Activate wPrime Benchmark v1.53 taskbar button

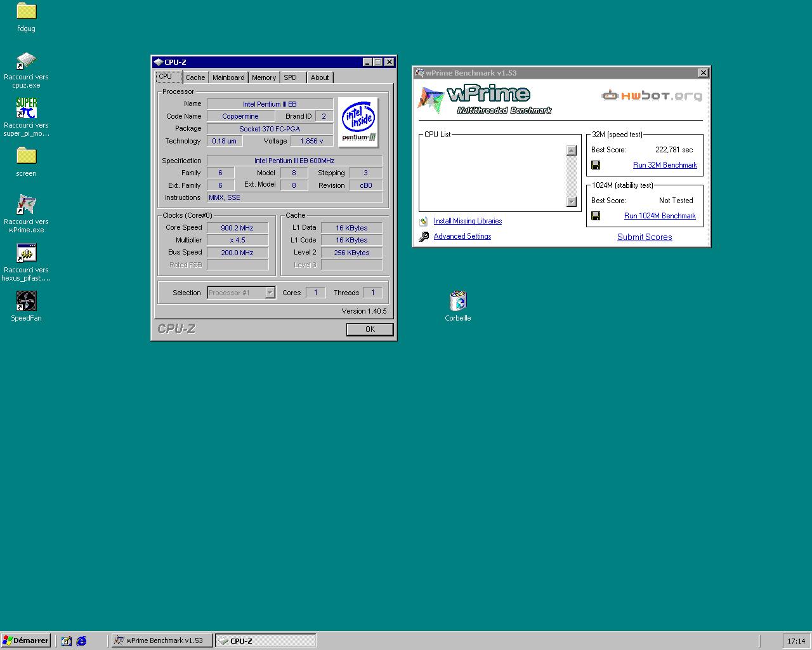pyautogui.click(x=162, y=641)
